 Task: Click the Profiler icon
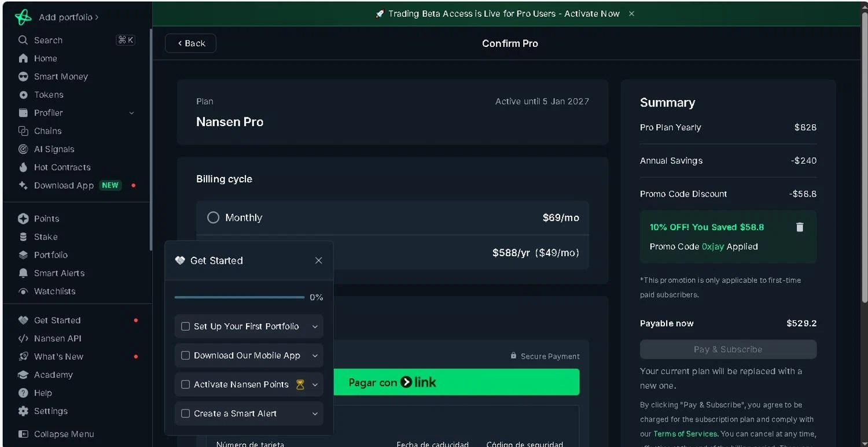(23, 113)
